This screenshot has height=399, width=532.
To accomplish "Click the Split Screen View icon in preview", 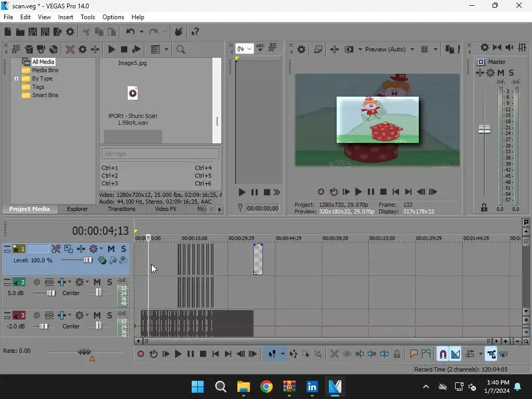I will [x=349, y=49].
